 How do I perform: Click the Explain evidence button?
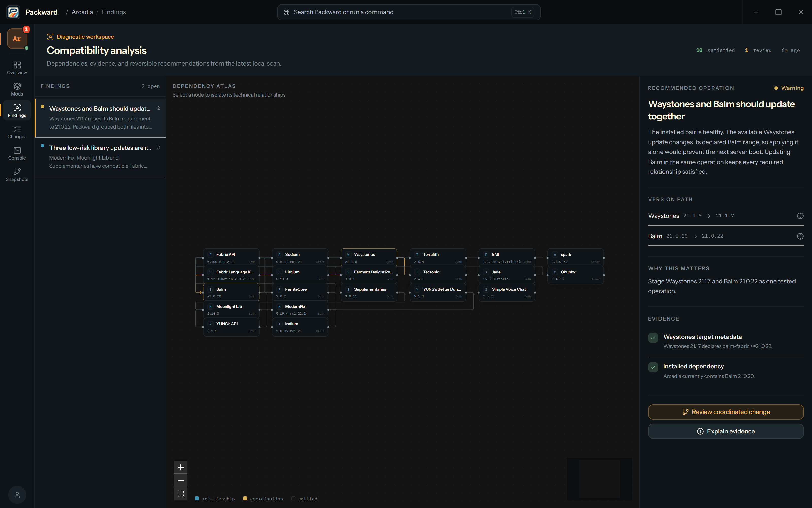[726, 431]
